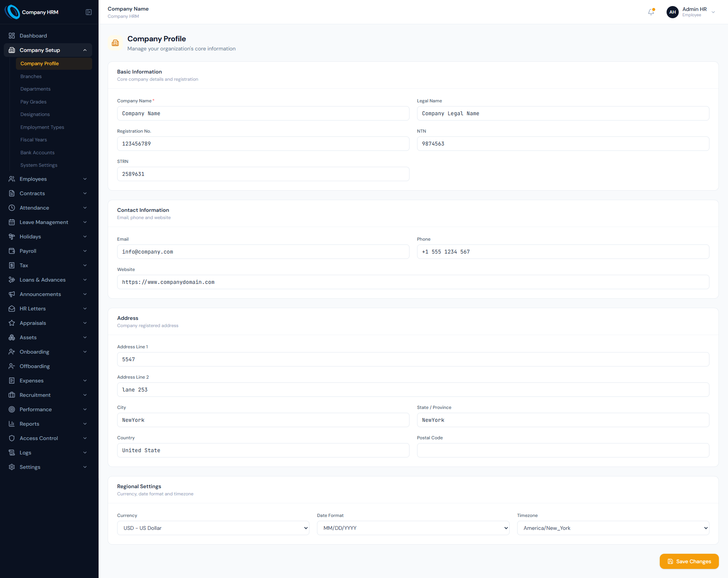
Task: Click the Dashboard grid icon
Action: (12, 36)
